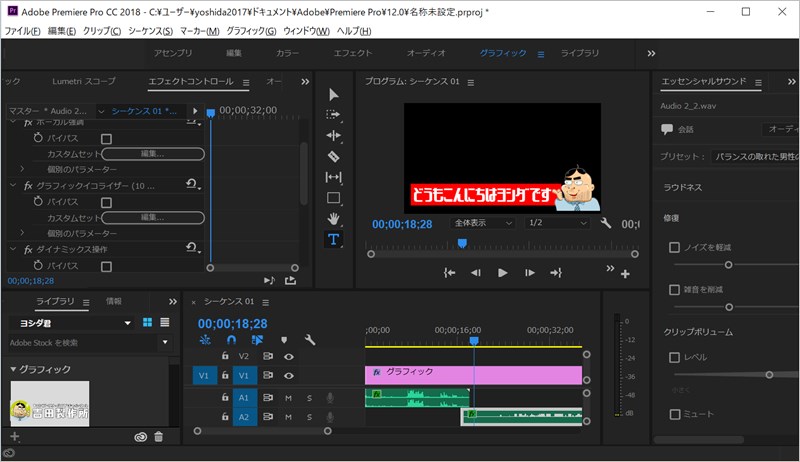Toggle V1 track eye visibility
Viewport: 800px width, 462px height.
tap(289, 376)
